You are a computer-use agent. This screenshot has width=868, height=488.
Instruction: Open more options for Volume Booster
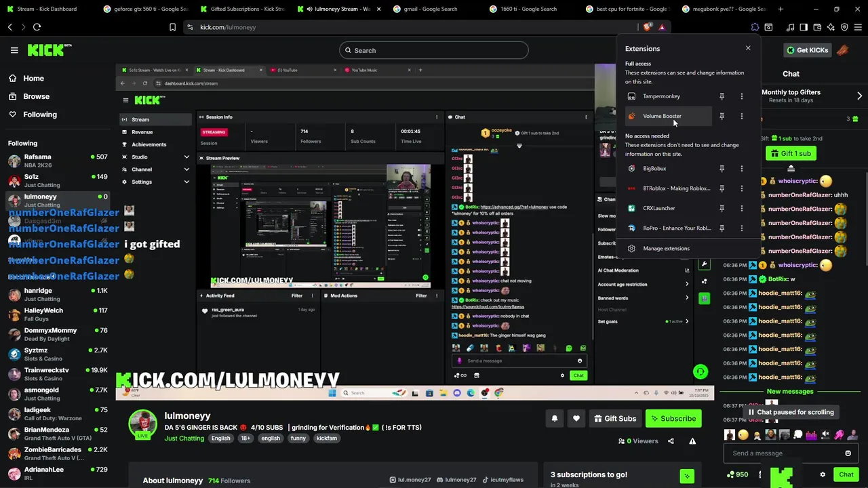pyautogui.click(x=741, y=116)
